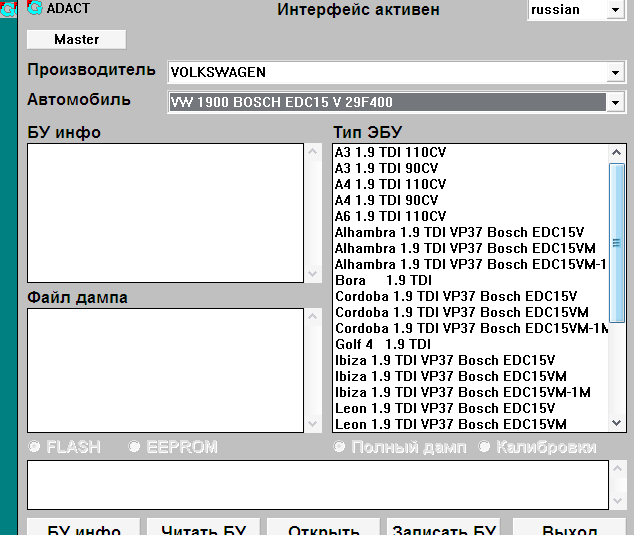This screenshot has width=634, height=535.
Task: Click ECU type list scroll down arrow
Action: coord(616,423)
